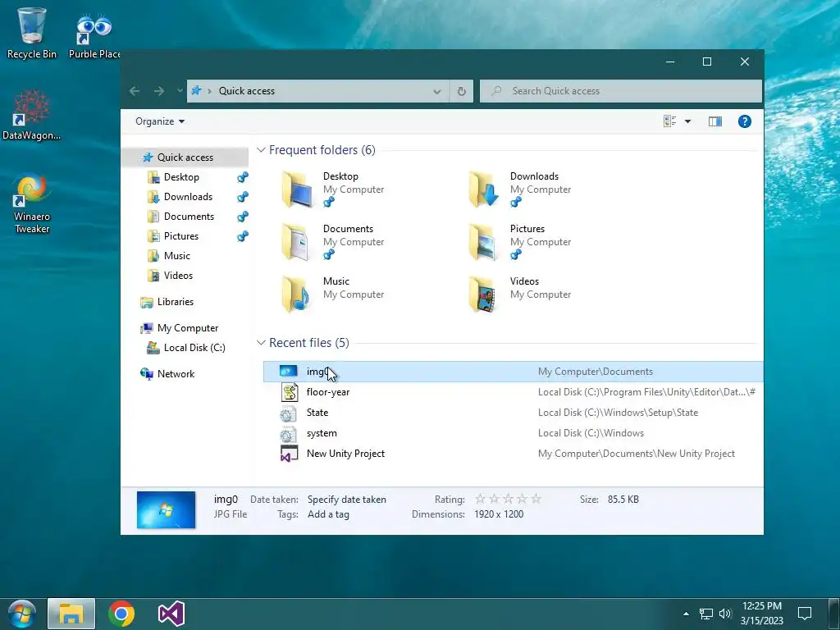The width and height of the screenshot is (840, 630).
Task: Select the system recent file
Action: pyautogui.click(x=513, y=433)
